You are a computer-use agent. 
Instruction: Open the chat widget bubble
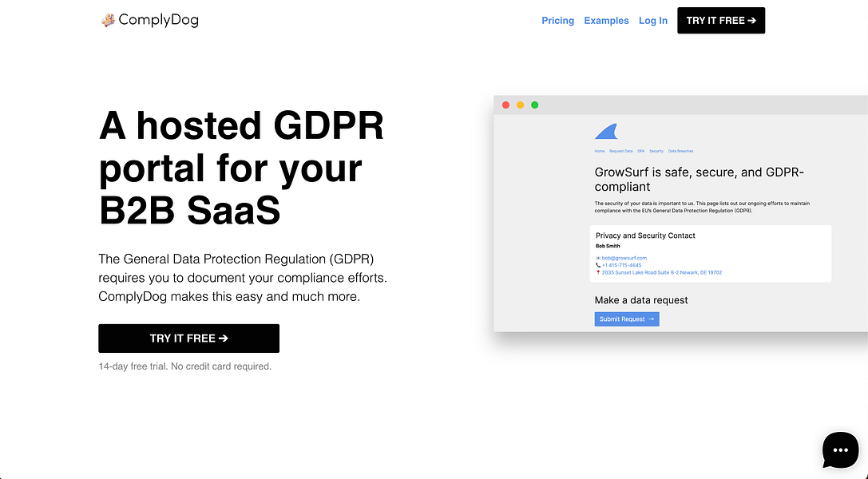tap(840, 450)
